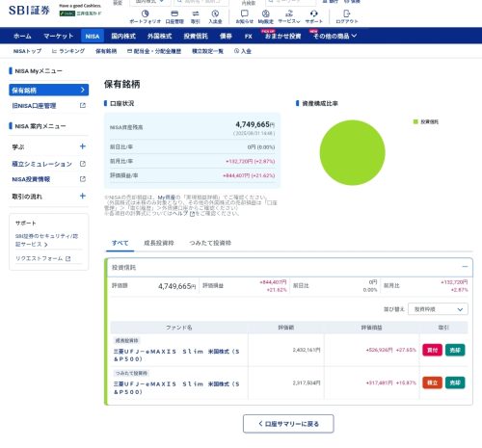Open 口座管理 account management icon

tap(174, 13)
